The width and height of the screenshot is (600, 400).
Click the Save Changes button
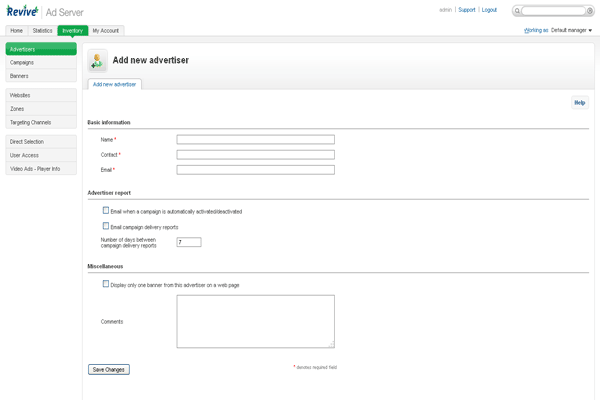109,369
